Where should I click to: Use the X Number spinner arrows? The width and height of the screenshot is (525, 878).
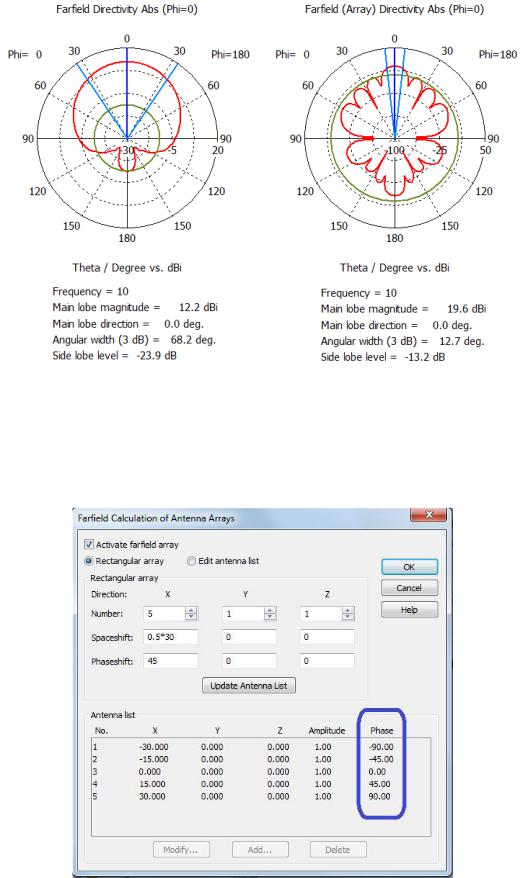pyautogui.click(x=191, y=614)
